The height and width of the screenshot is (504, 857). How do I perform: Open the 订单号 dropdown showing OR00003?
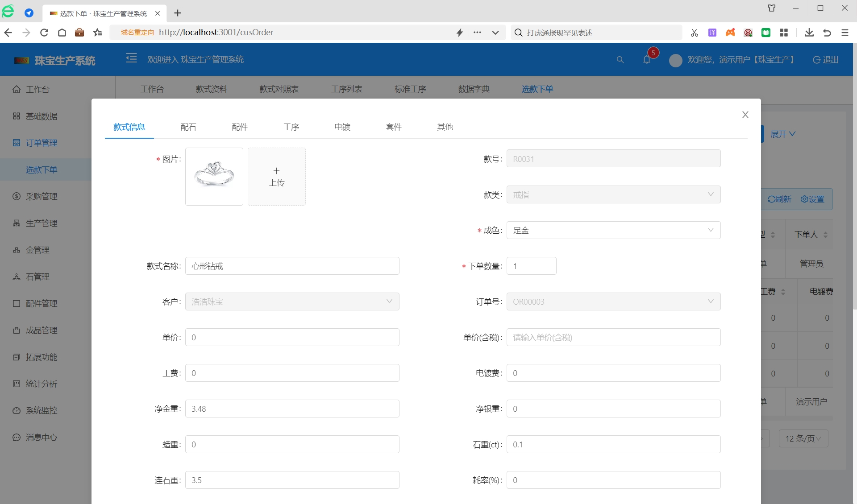(x=613, y=302)
